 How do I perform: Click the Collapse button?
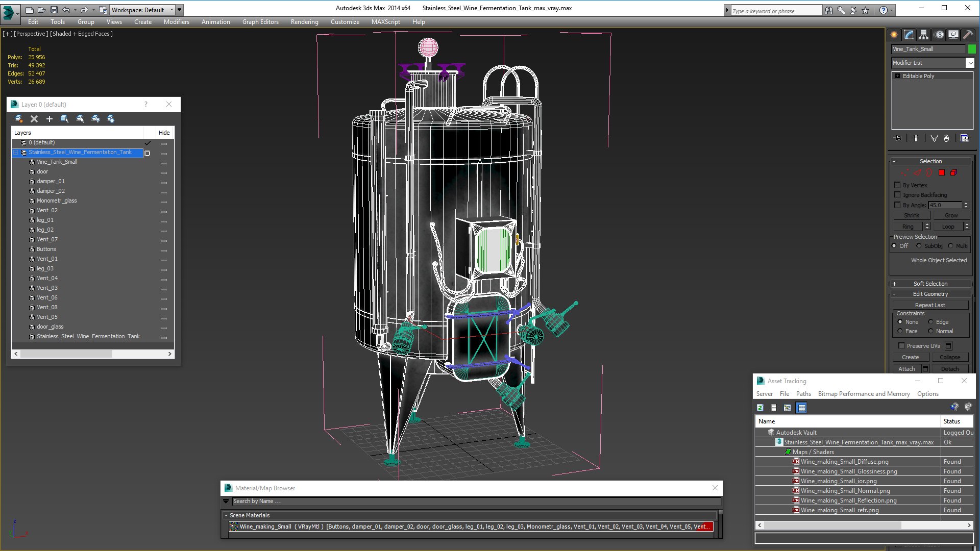point(950,357)
